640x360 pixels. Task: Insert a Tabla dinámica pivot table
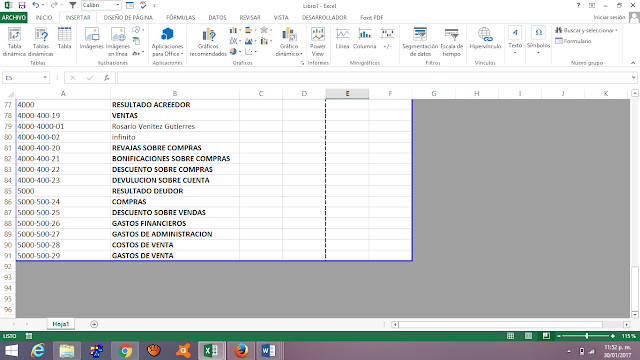14,42
